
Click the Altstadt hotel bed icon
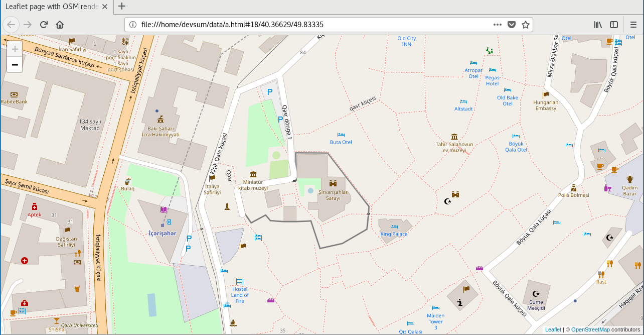pos(463,101)
